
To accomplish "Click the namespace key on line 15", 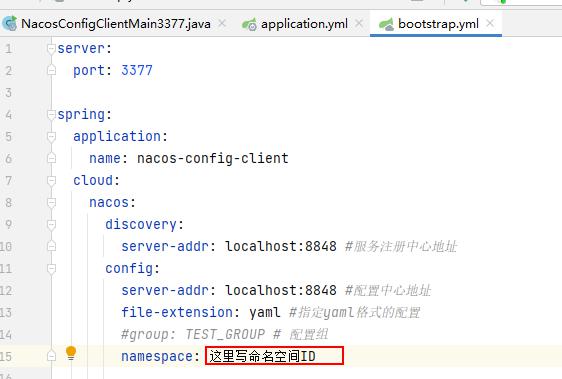I will 157,356.
